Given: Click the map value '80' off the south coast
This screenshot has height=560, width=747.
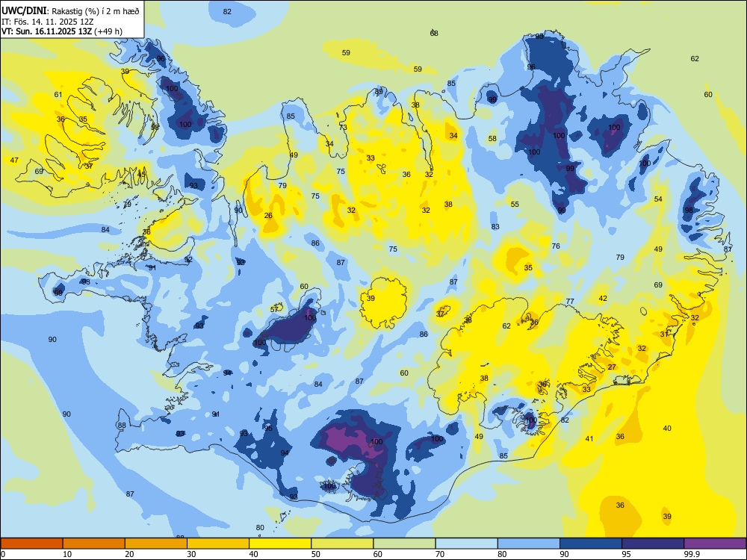Looking at the screenshot, I should point(260,528).
